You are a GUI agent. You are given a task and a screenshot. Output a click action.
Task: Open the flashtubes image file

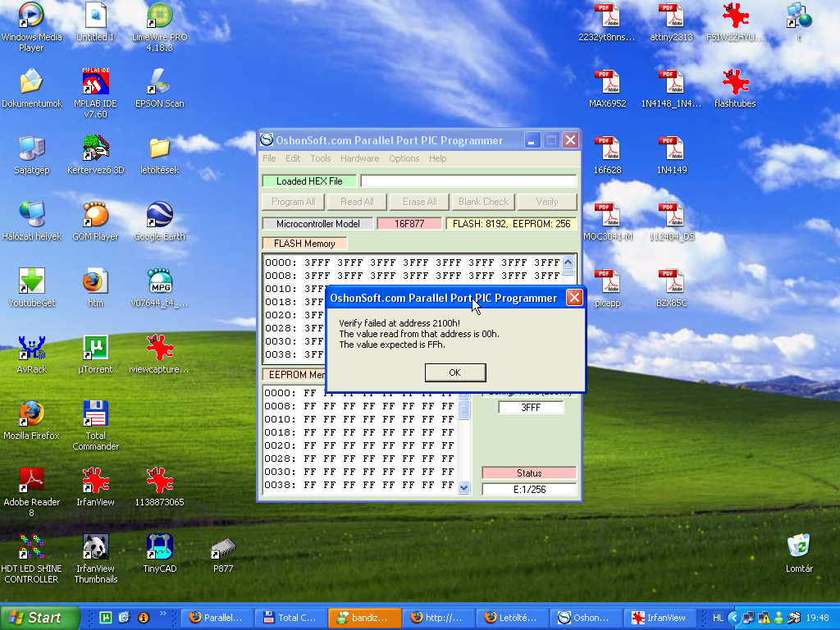(x=735, y=89)
